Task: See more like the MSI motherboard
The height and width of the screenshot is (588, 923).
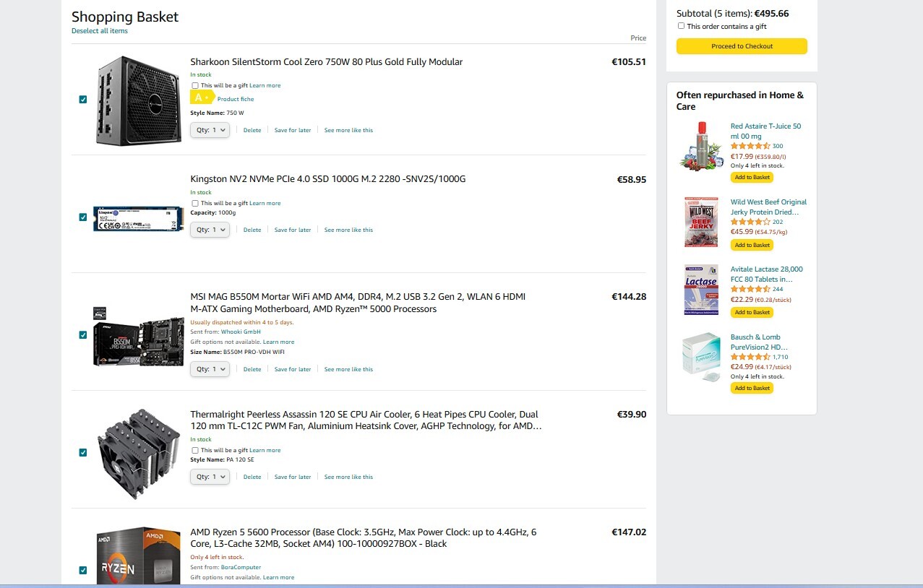Action: click(348, 369)
